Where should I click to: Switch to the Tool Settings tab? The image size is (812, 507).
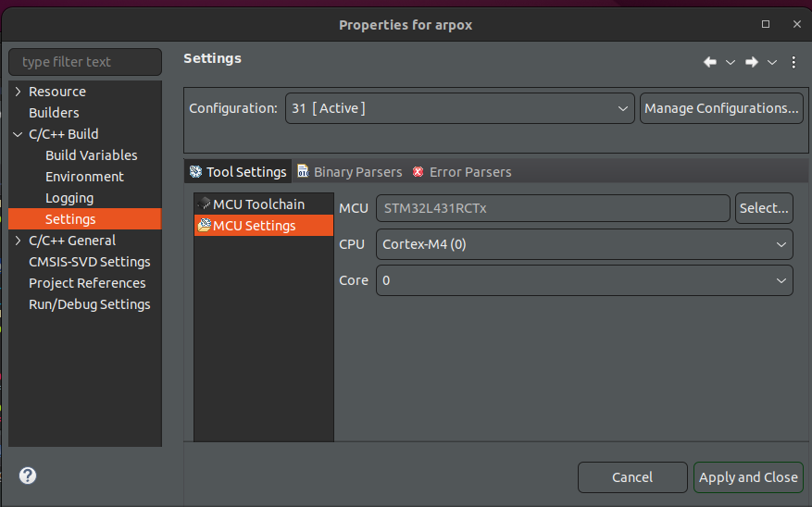pyautogui.click(x=238, y=172)
